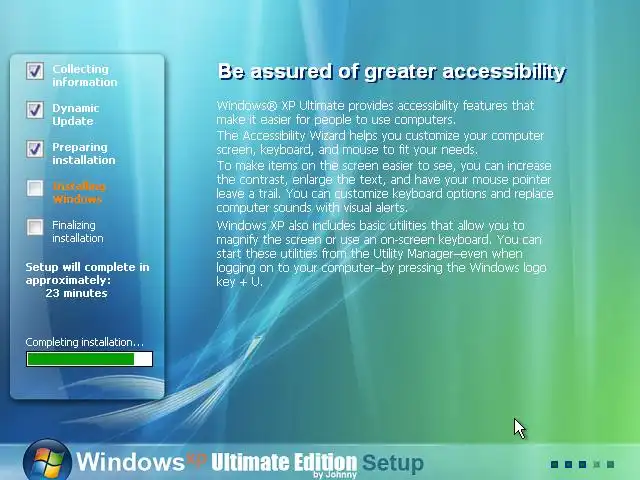The width and height of the screenshot is (640, 480).
Task: Click the orange 'Installing Windows' step label
Action: [79, 193]
